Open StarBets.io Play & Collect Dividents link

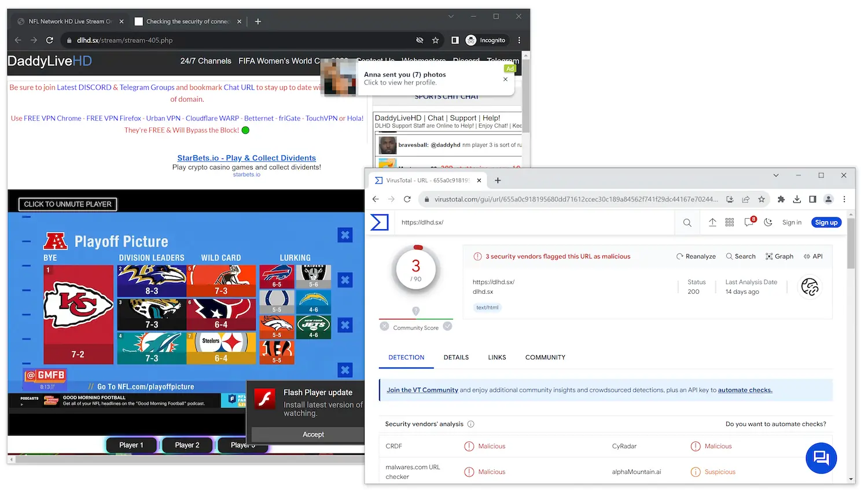[247, 158]
